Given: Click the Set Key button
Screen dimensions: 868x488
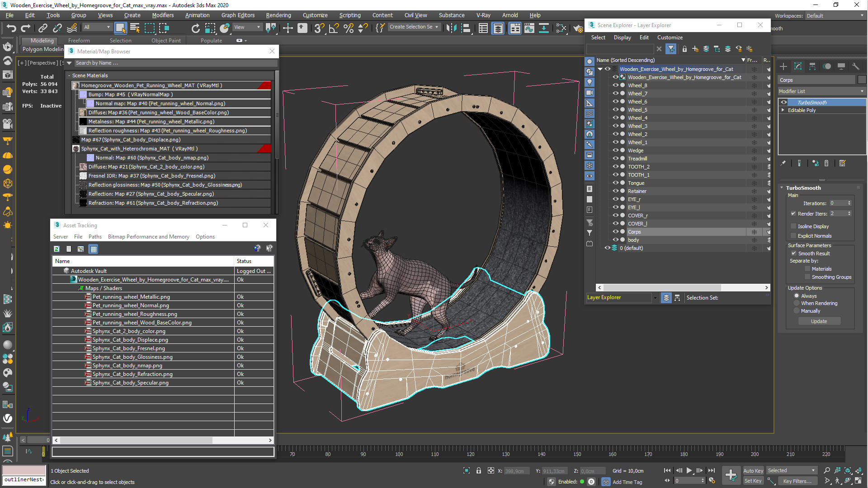Looking at the screenshot, I should tap(753, 481).
